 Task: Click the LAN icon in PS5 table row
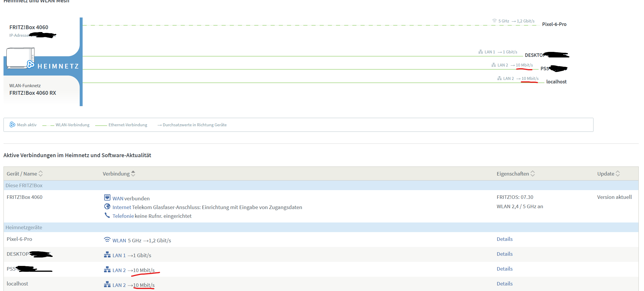click(107, 269)
